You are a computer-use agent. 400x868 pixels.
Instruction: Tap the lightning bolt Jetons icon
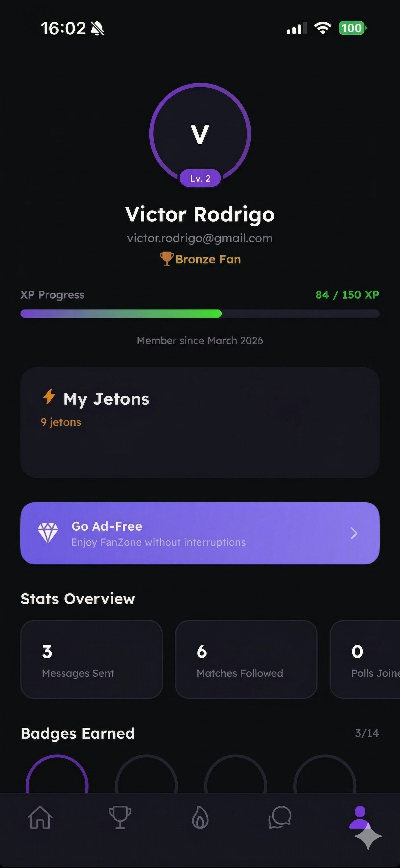point(49,396)
